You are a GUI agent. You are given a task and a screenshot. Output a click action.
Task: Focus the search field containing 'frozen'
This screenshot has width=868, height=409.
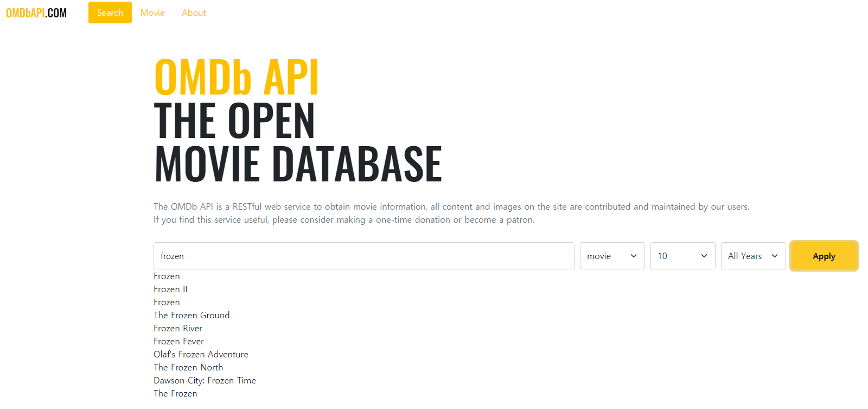click(x=364, y=256)
